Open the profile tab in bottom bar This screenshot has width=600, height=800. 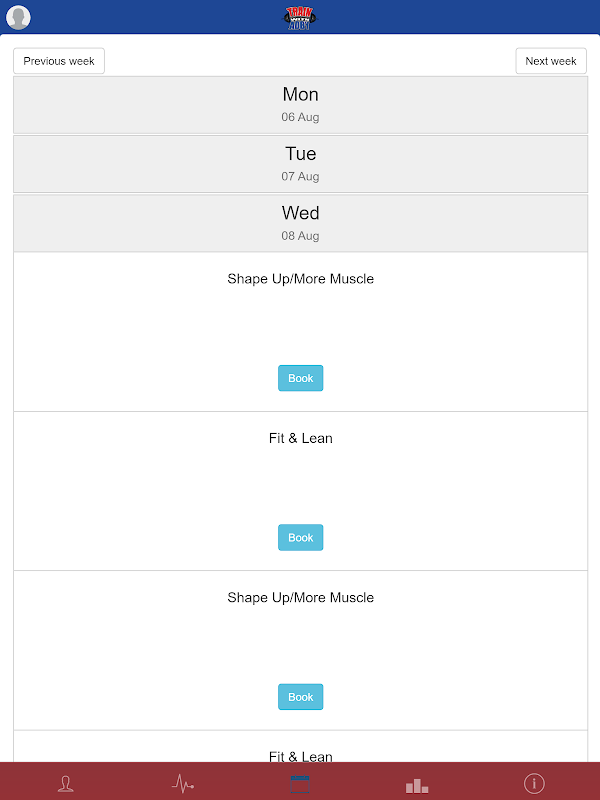(66, 784)
